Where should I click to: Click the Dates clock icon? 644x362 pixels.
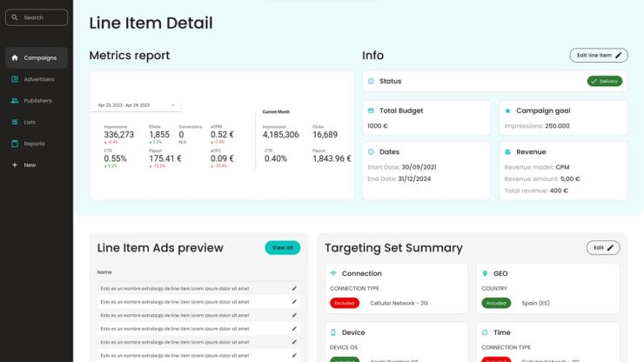coord(372,151)
